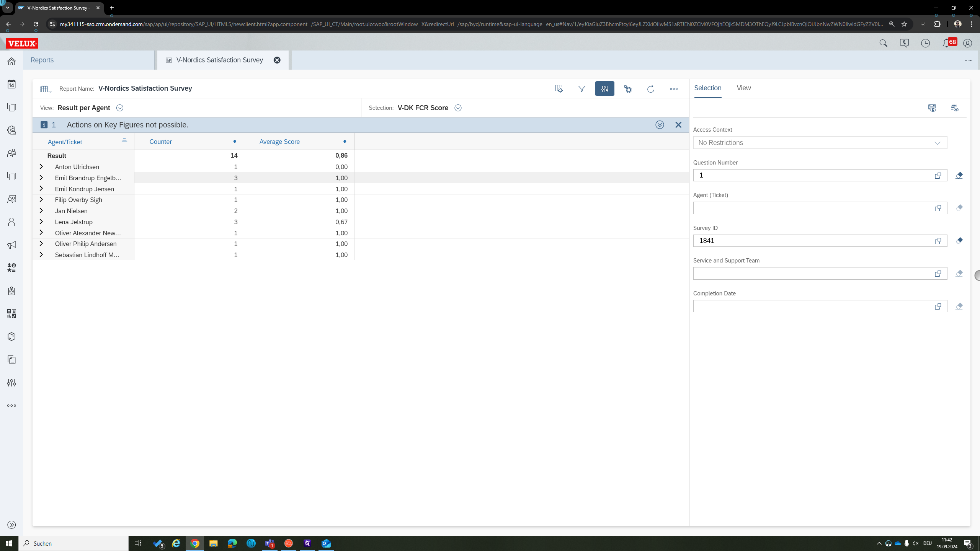
Task: Open the report toolbar more options
Action: tap(674, 89)
